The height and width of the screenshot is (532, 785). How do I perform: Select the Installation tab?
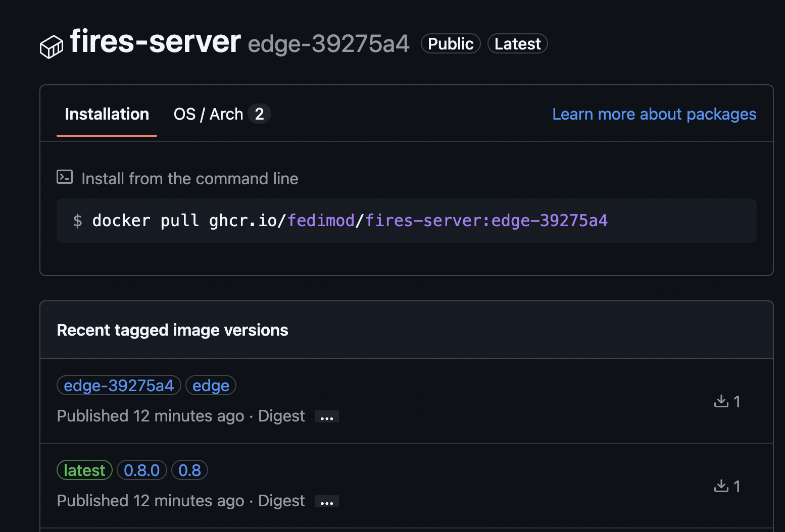point(107,114)
